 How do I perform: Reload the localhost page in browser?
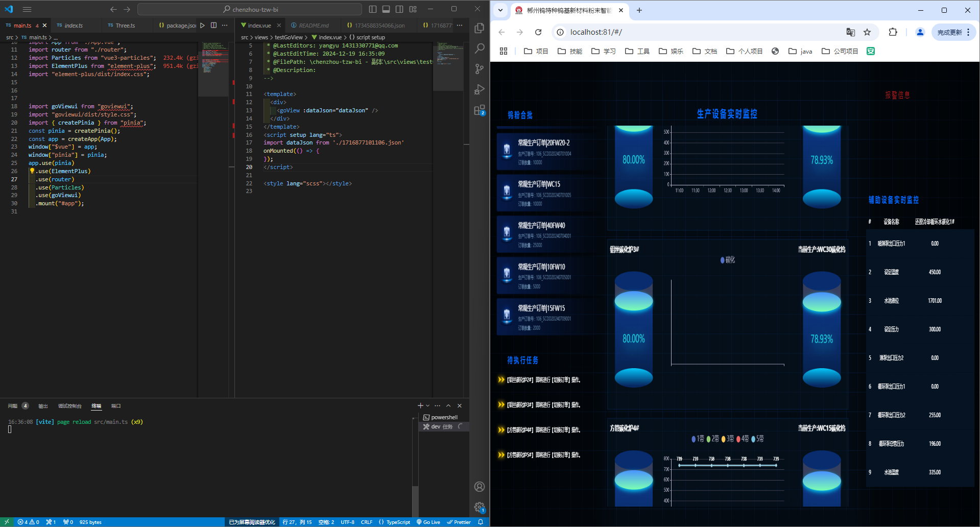coord(538,32)
